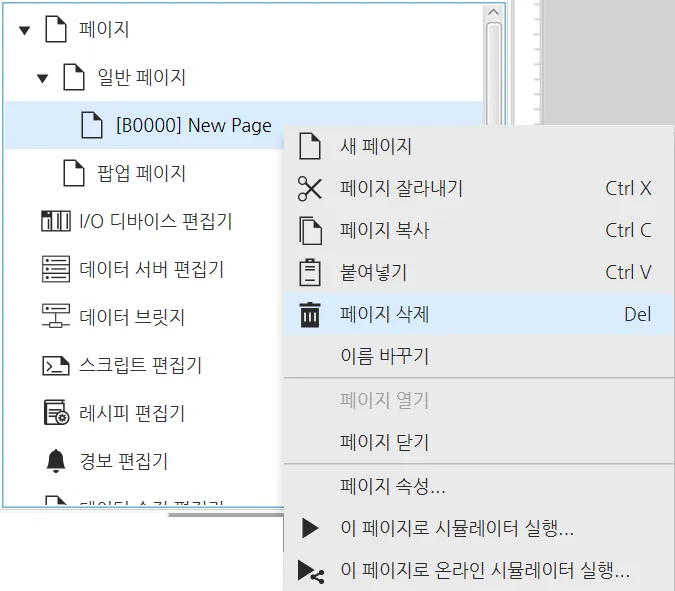Click the play icon for simulator run
The width and height of the screenshot is (675, 591).
click(x=311, y=528)
